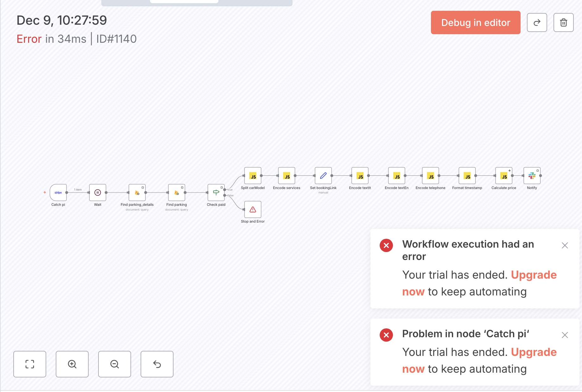Dismiss the 'Workflow execution had an error' notification
This screenshot has height=392, width=582.
coord(565,245)
